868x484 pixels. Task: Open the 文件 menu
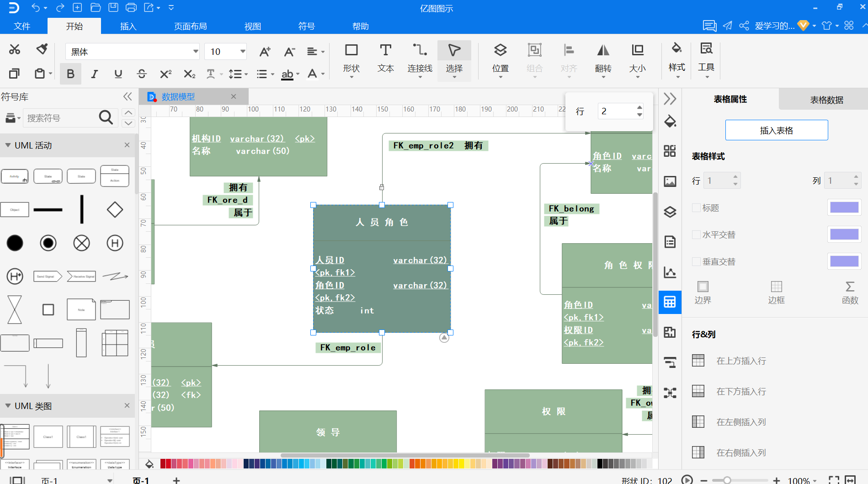tap(22, 26)
